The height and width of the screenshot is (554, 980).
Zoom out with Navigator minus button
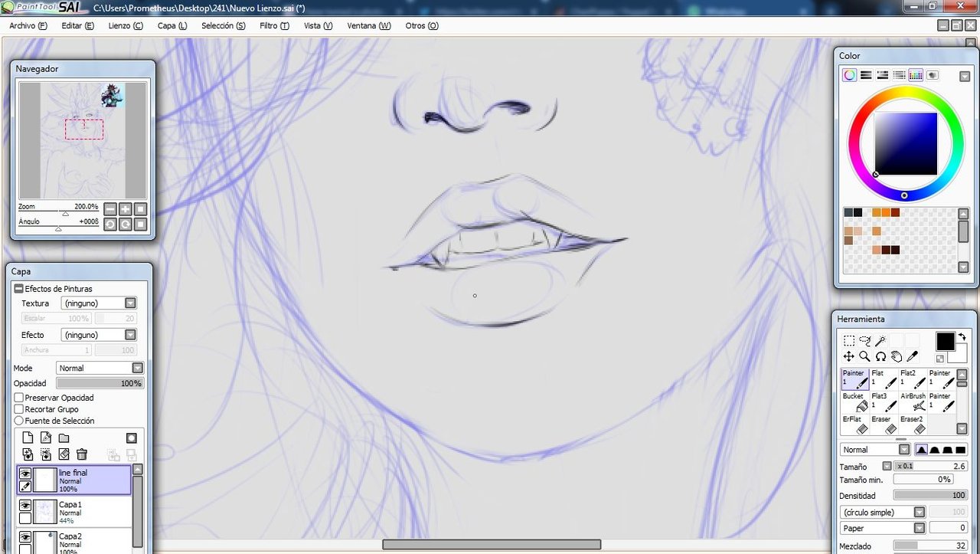110,208
